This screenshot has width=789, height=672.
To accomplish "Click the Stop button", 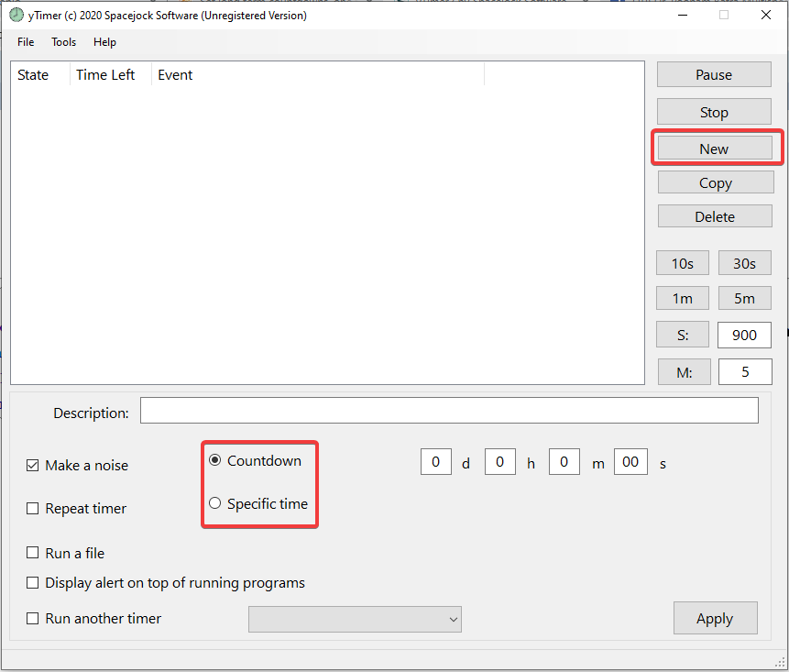I will click(714, 112).
